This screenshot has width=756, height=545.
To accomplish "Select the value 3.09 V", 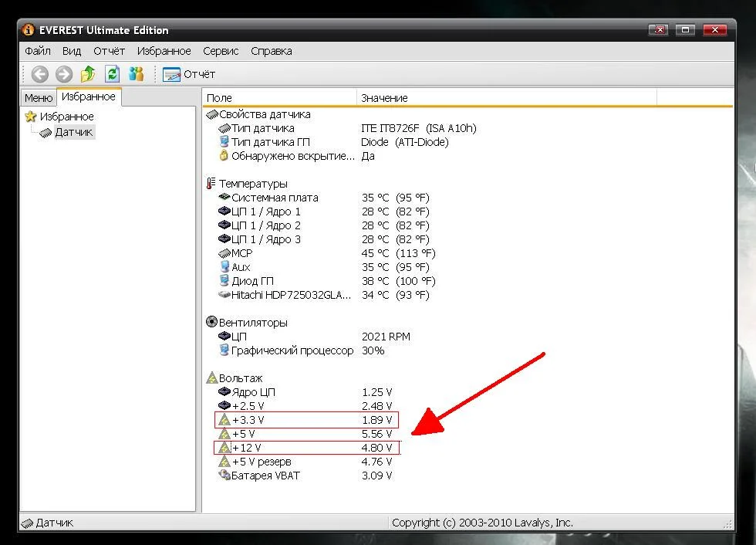I will 377,476.
